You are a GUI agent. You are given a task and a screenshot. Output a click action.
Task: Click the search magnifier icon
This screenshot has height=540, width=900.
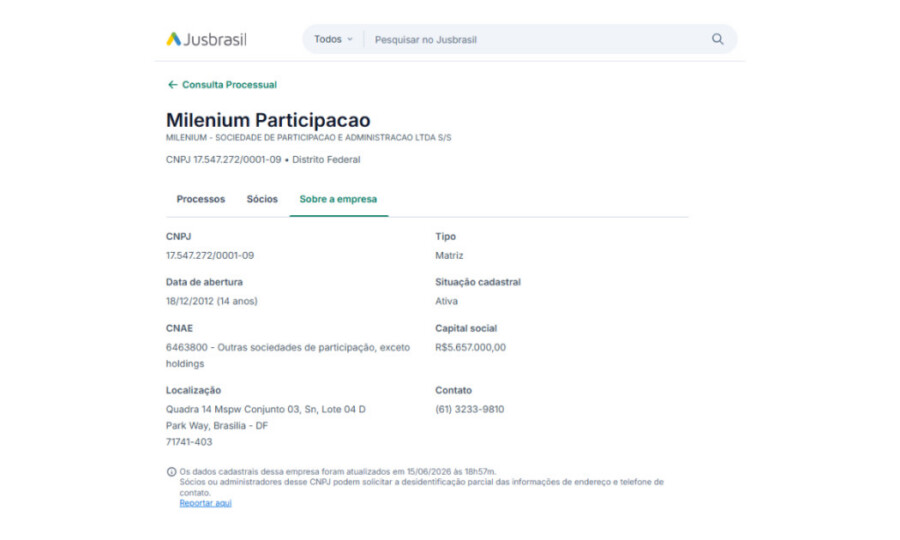717,39
